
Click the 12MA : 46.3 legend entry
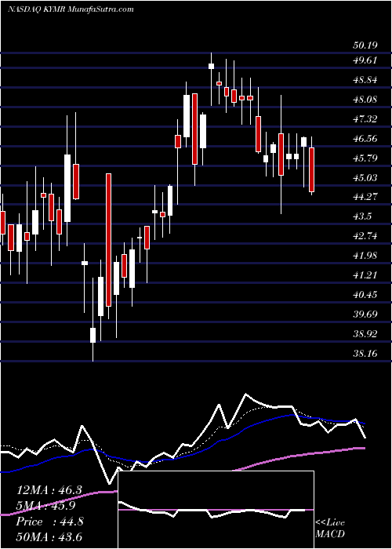pyautogui.click(x=49, y=490)
